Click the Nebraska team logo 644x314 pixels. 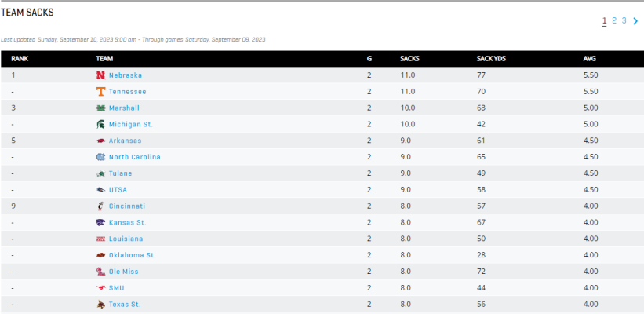click(x=100, y=75)
